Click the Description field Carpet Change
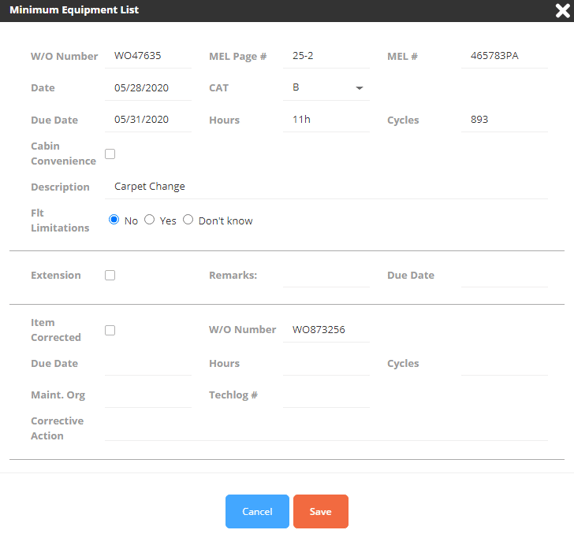 click(x=326, y=187)
